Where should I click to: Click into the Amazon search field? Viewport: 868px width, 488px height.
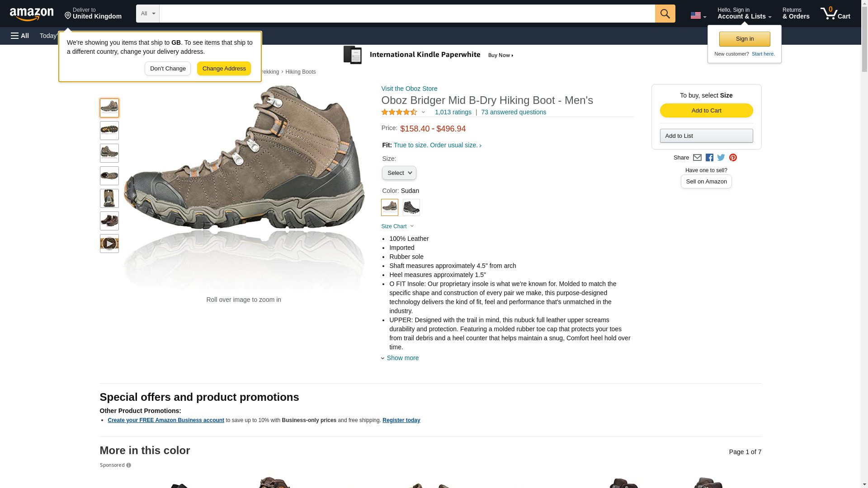click(407, 14)
